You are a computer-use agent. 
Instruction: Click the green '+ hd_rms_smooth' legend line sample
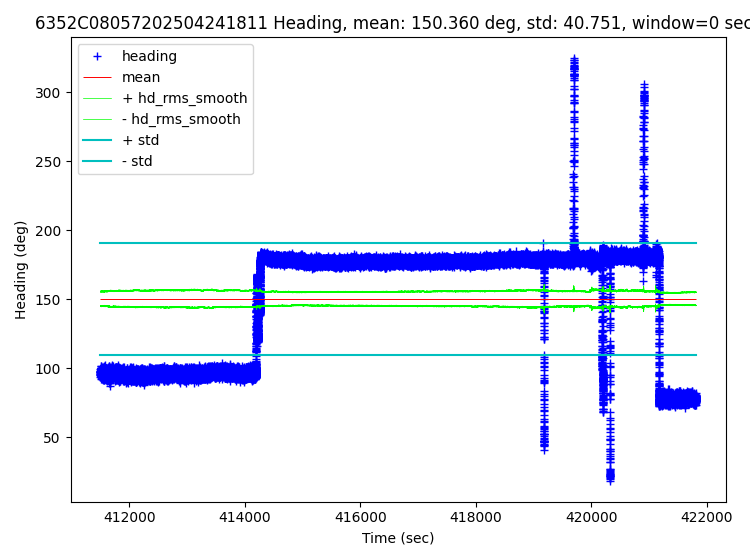coord(97,99)
